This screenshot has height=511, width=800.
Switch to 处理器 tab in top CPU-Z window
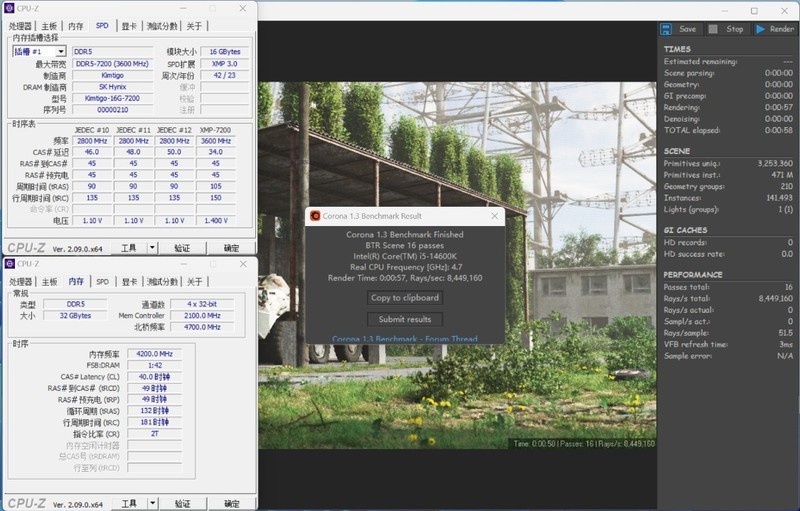tap(20, 26)
